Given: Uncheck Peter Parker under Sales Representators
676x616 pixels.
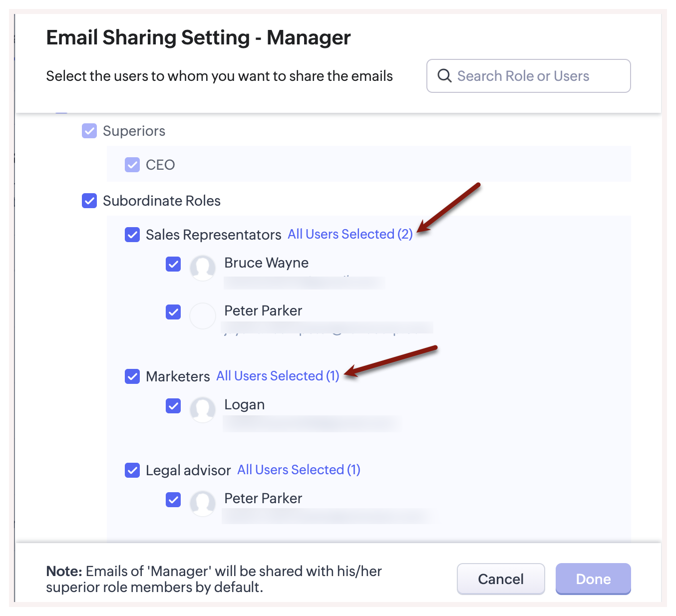Looking at the screenshot, I should pyautogui.click(x=173, y=312).
